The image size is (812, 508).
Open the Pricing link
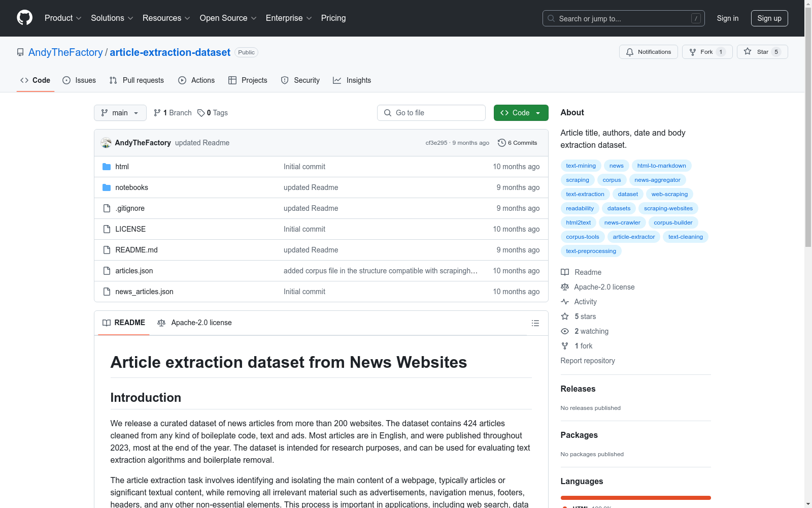[333, 18]
